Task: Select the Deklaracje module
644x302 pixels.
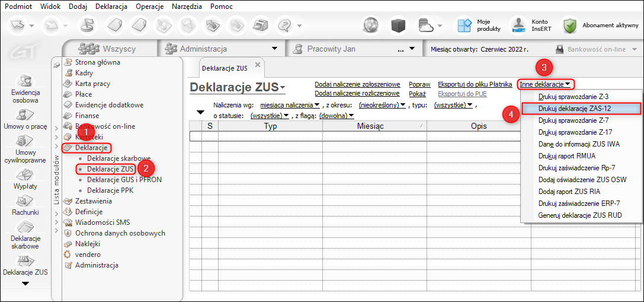Action: pos(91,147)
